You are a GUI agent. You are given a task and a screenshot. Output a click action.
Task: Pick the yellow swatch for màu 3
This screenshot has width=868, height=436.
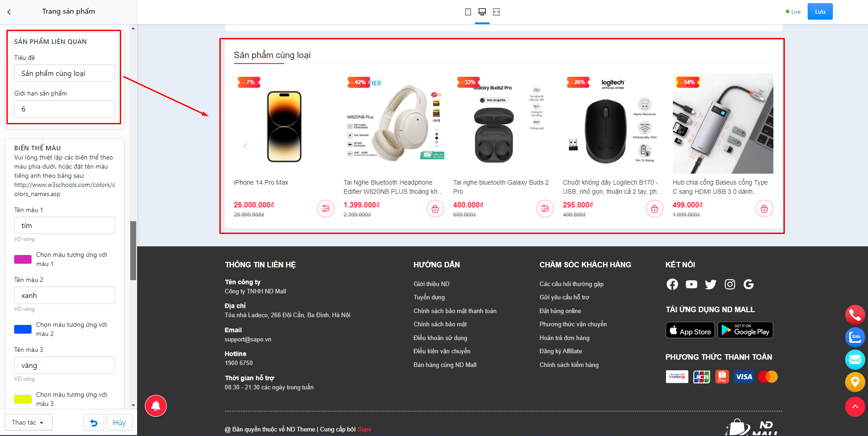23,399
